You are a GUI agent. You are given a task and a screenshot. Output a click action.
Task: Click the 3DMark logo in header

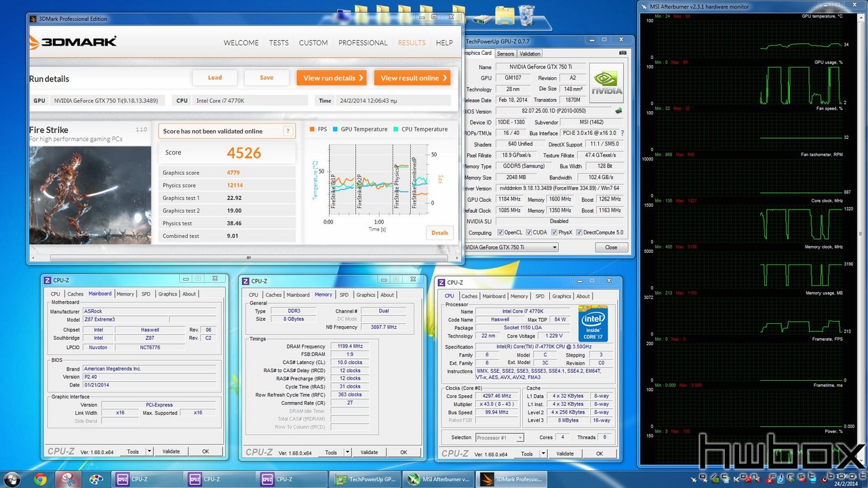tap(73, 42)
